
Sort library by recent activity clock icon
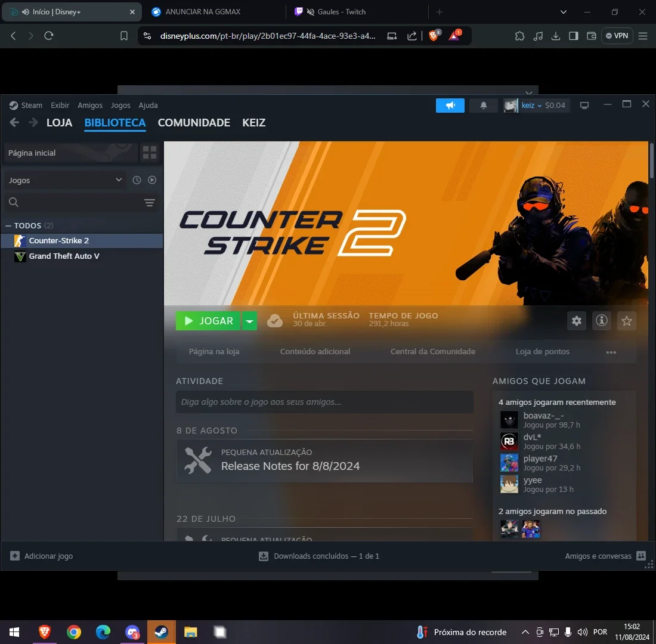[137, 180]
